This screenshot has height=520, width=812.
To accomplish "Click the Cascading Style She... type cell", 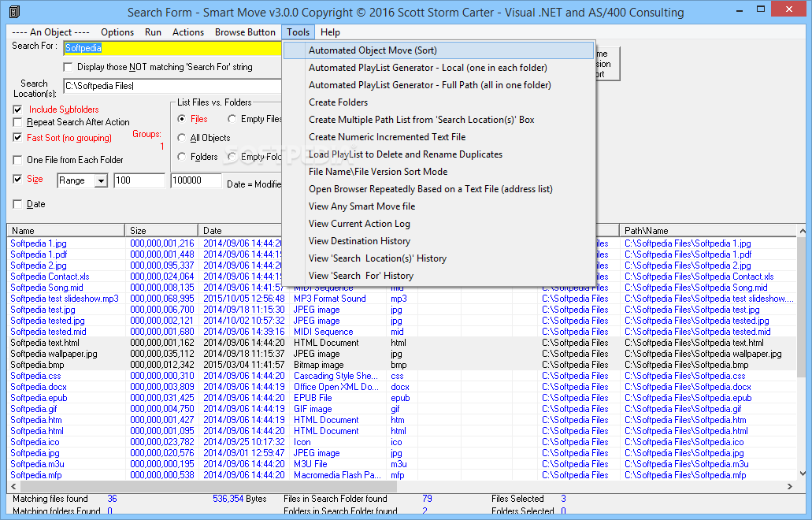I will (336, 376).
